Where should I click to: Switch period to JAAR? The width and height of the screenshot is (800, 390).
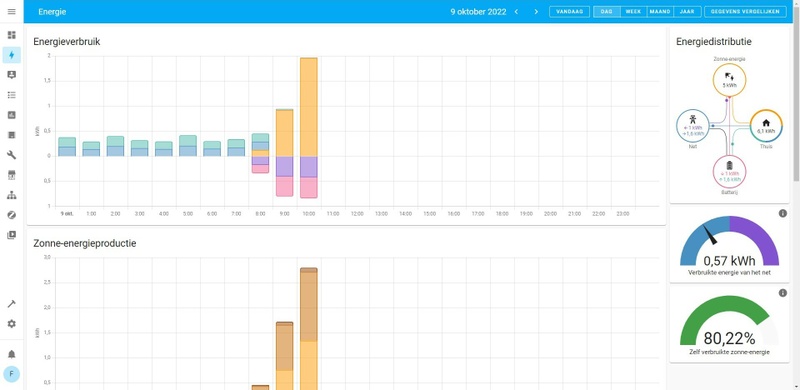click(x=687, y=11)
